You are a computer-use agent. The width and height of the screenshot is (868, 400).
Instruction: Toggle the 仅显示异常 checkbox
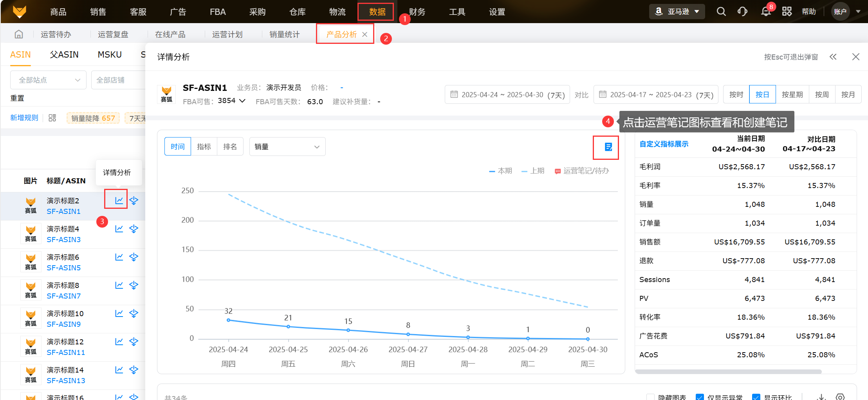click(700, 397)
